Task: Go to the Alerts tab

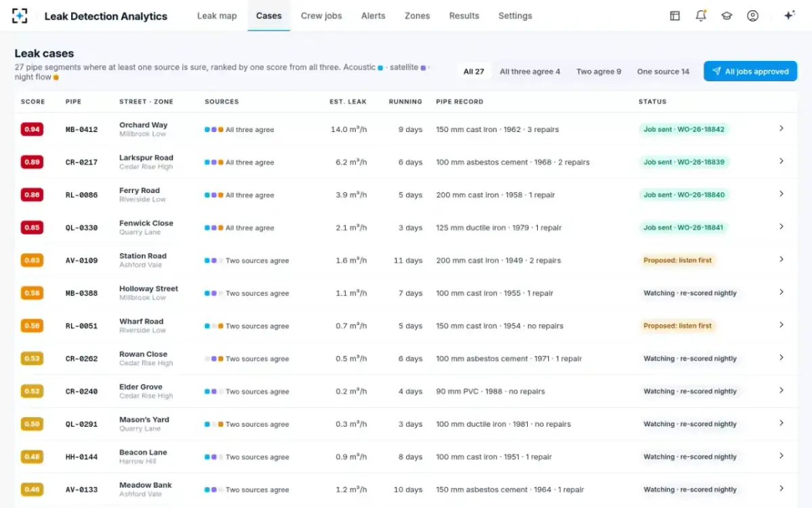Action: click(x=373, y=16)
